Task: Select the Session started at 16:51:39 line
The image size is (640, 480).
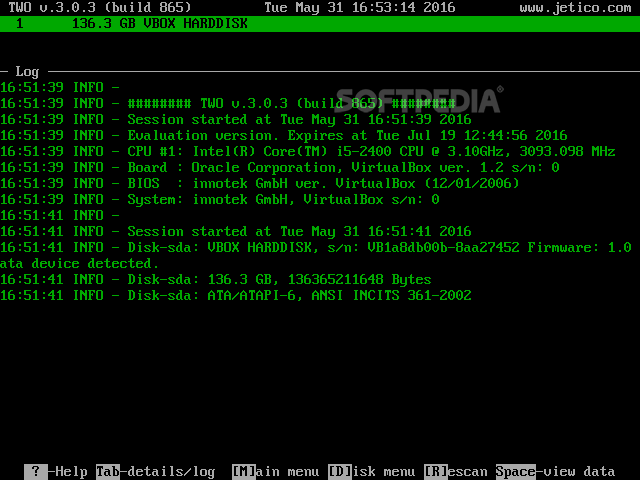Action: coord(236,120)
